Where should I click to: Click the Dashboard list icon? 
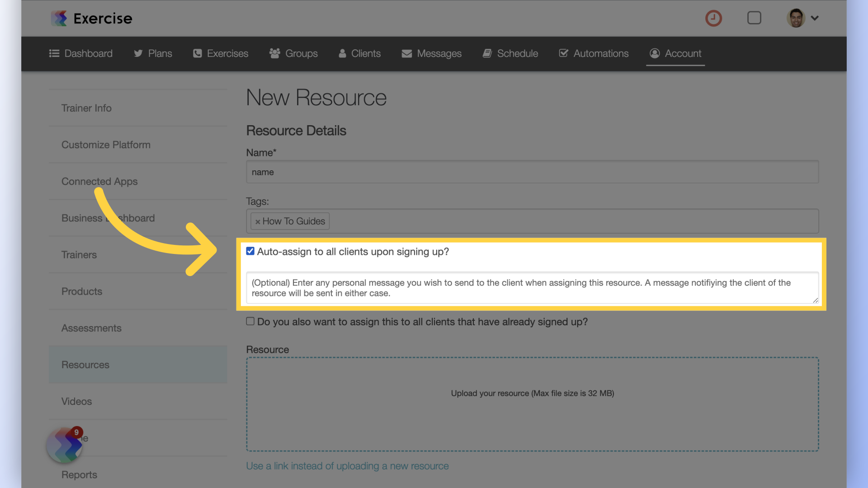[x=54, y=53]
